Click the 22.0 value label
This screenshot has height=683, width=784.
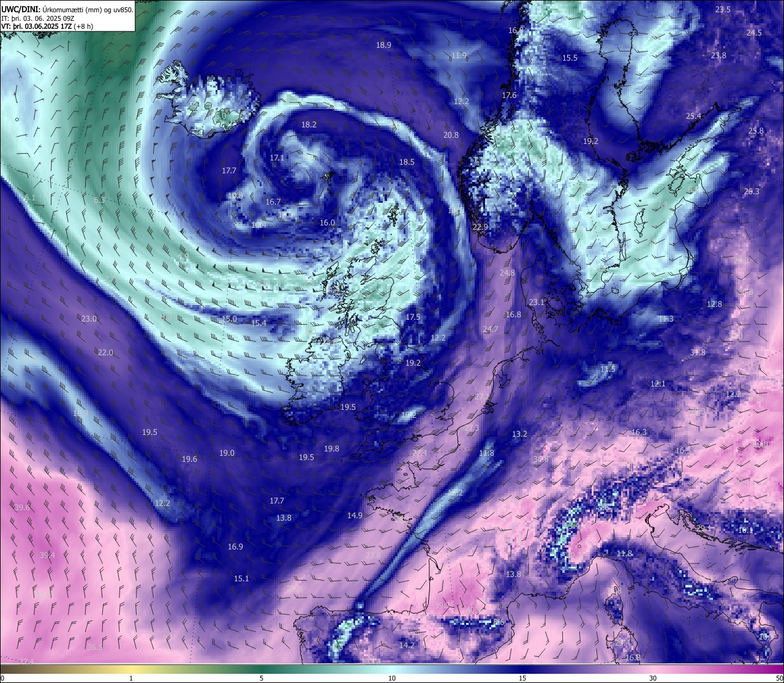coord(105,352)
